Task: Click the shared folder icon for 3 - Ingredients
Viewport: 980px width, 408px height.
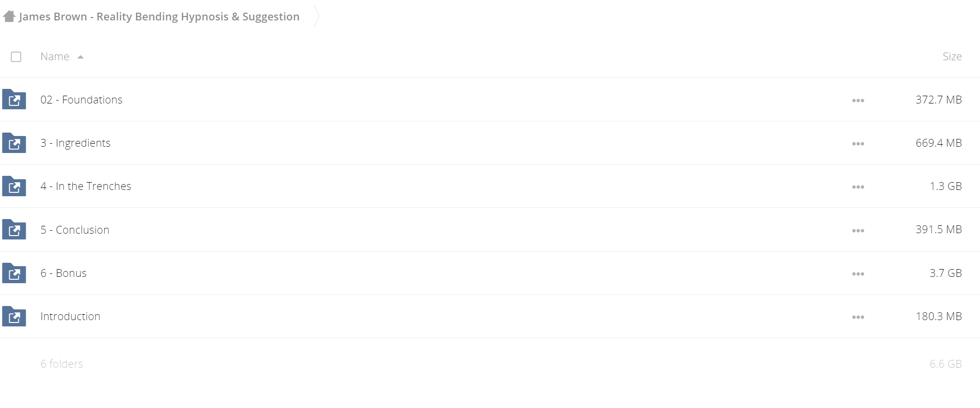Action: point(14,143)
